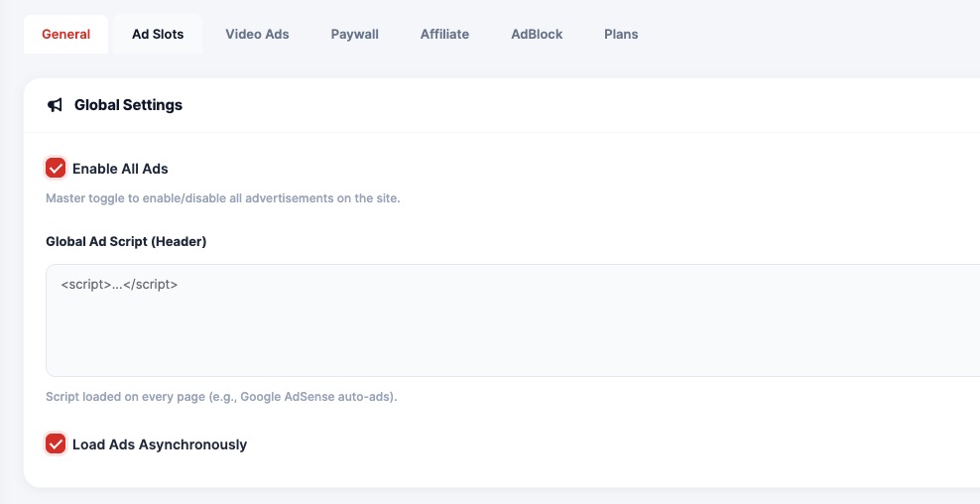Viewport: 980px width, 504px height.
Task: Click the red checkmark beside Load Ads Asynchronously
Action: pos(56,444)
